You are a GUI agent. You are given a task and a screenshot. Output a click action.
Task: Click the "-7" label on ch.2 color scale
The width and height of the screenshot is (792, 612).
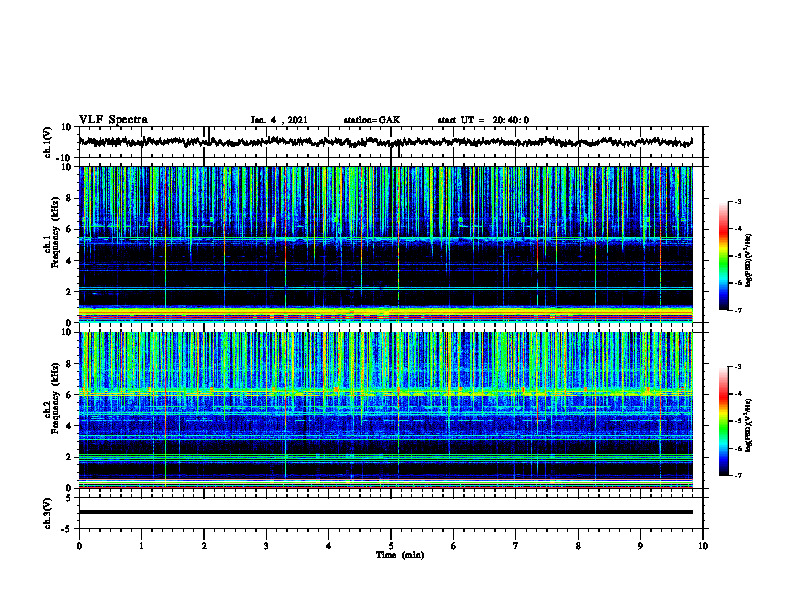(738, 475)
